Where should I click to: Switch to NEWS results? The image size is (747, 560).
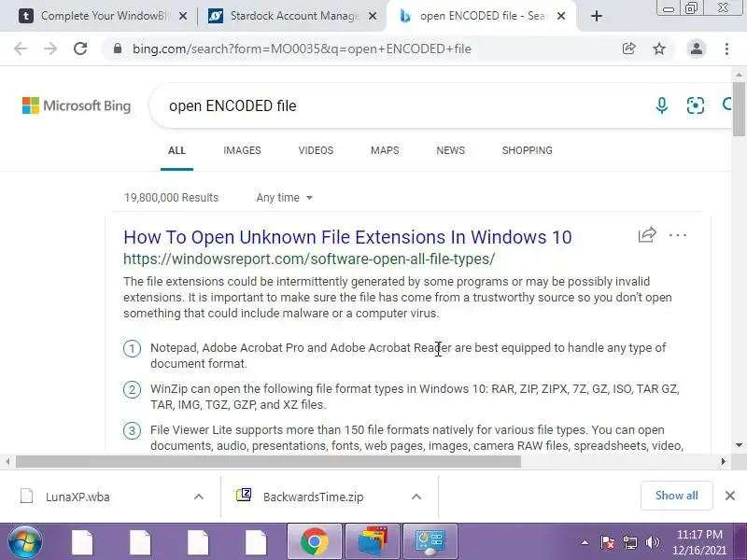click(450, 150)
